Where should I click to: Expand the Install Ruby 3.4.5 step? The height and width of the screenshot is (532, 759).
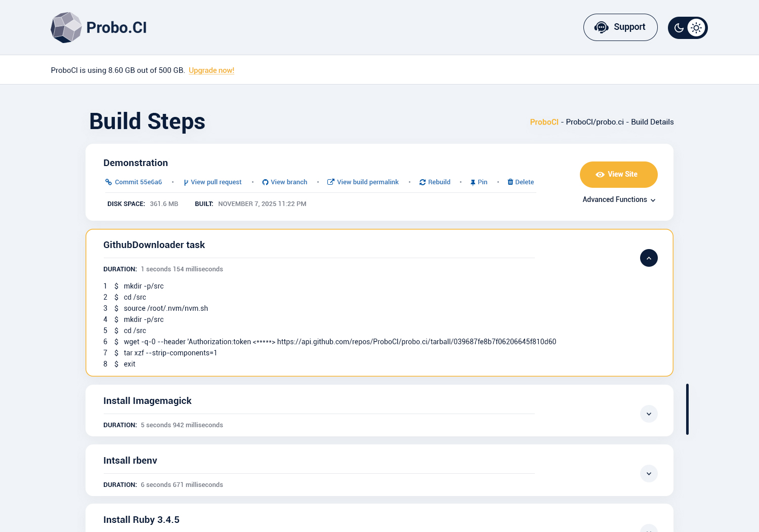click(x=649, y=528)
